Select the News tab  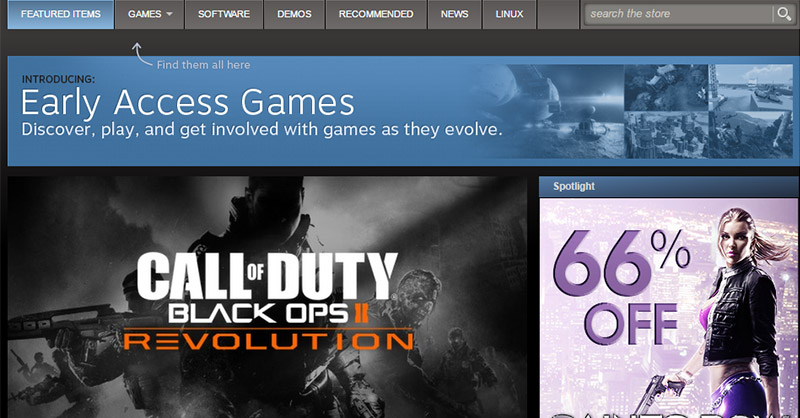coord(454,15)
